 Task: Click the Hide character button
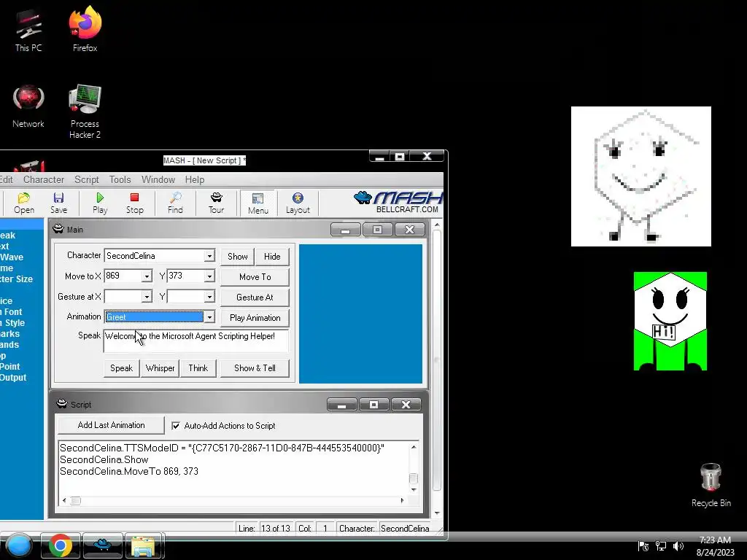tap(272, 256)
